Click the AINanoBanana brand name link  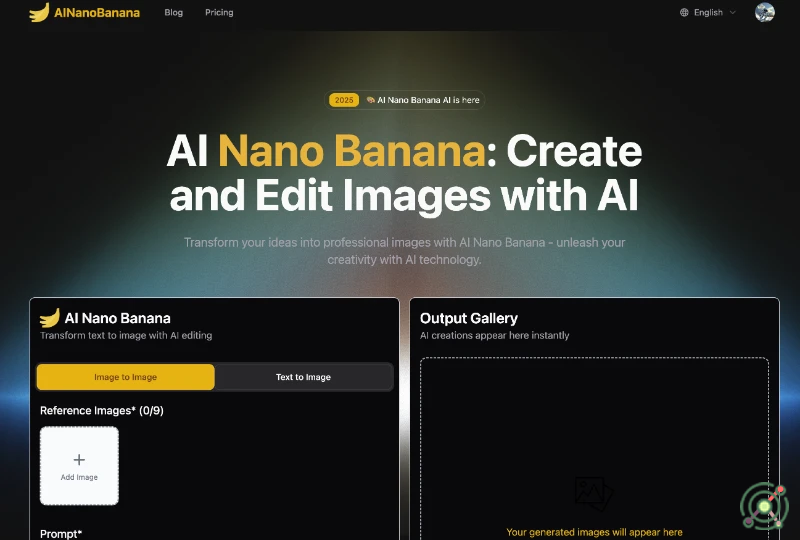[x=98, y=13]
